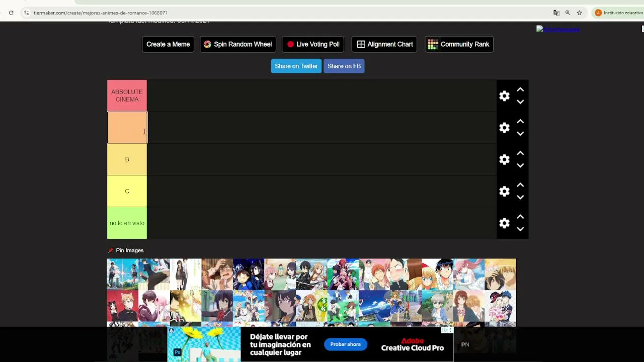
Task: Open the Institución educativa profile chip
Action: click(x=618, y=13)
